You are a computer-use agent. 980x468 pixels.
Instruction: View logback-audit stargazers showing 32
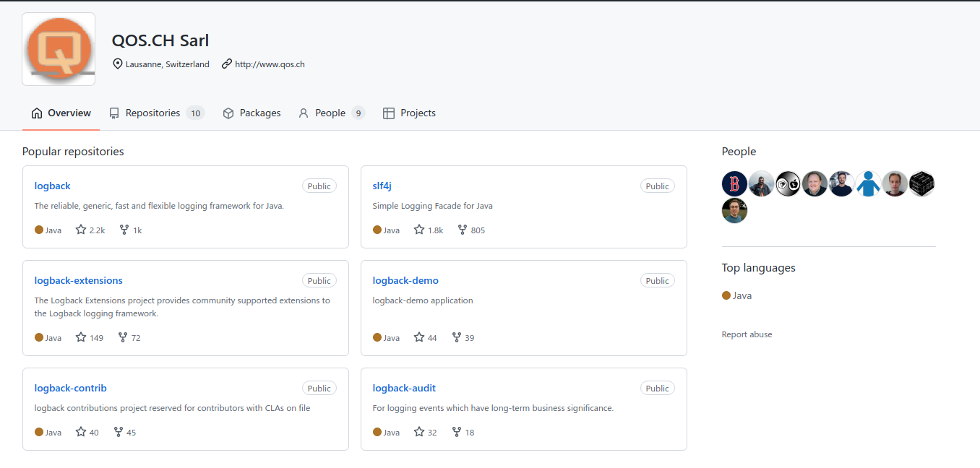[425, 432]
